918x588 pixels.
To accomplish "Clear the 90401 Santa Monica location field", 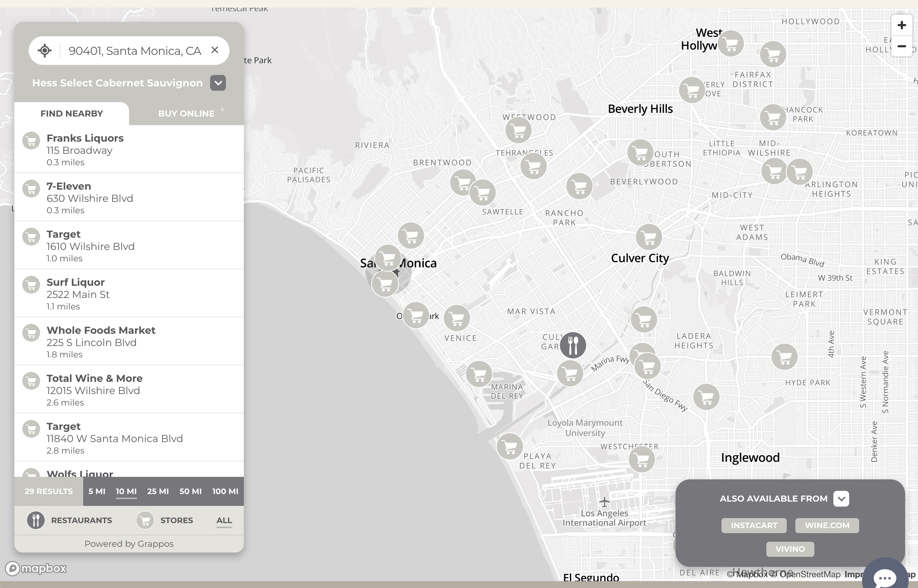I will 215,50.
